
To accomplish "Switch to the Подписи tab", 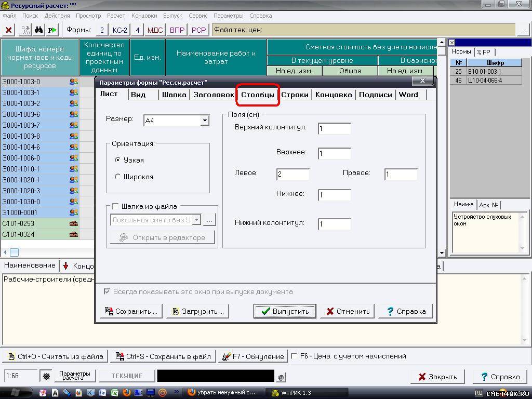I will coord(375,95).
